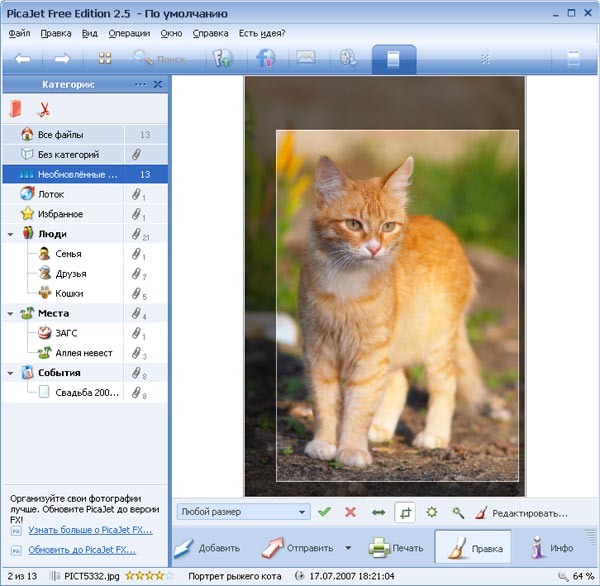This screenshot has width=600, height=586.
Task: Select the Семья category
Action: point(85,254)
